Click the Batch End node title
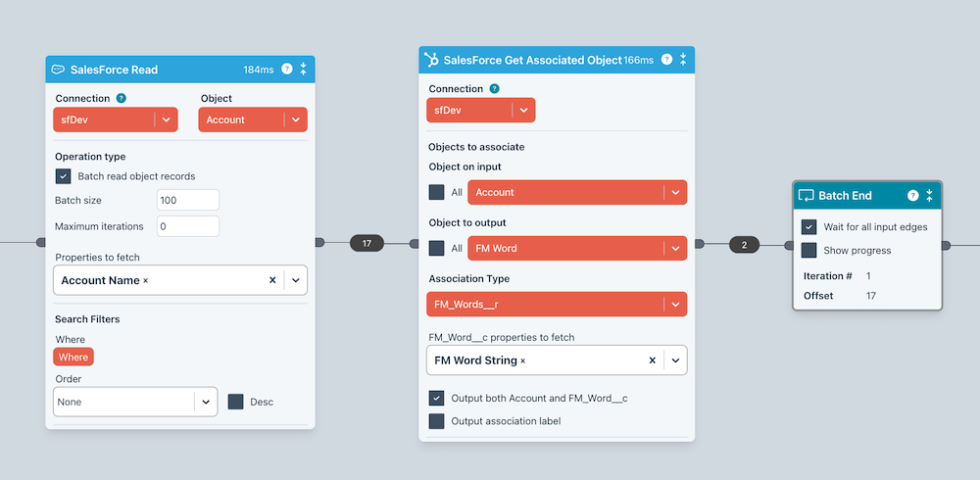The height and width of the screenshot is (480, 980). point(845,196)
